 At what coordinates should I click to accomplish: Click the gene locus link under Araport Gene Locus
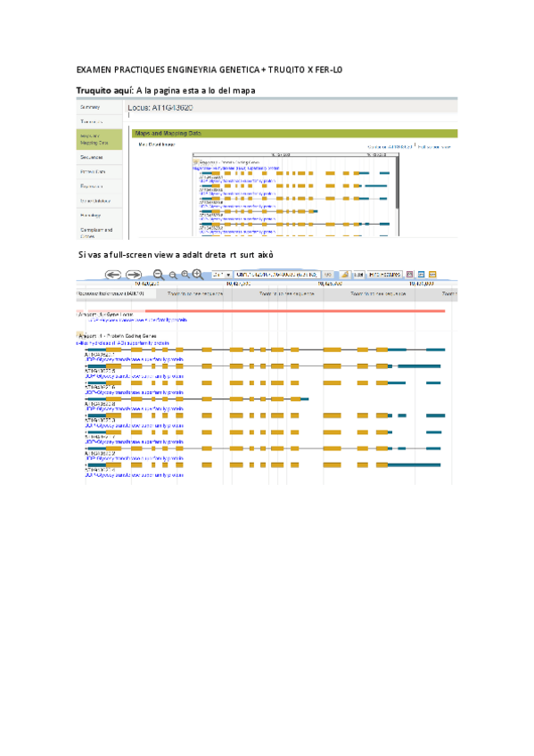137,320
